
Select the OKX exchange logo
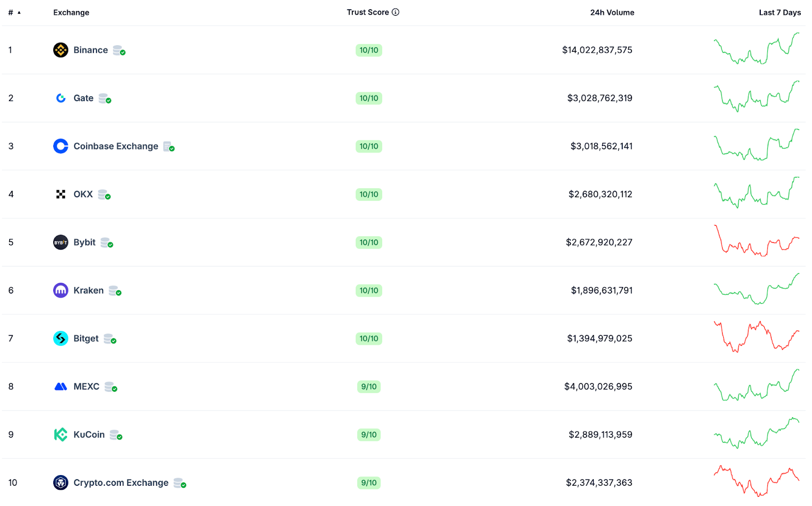click(x=60, y=194)
